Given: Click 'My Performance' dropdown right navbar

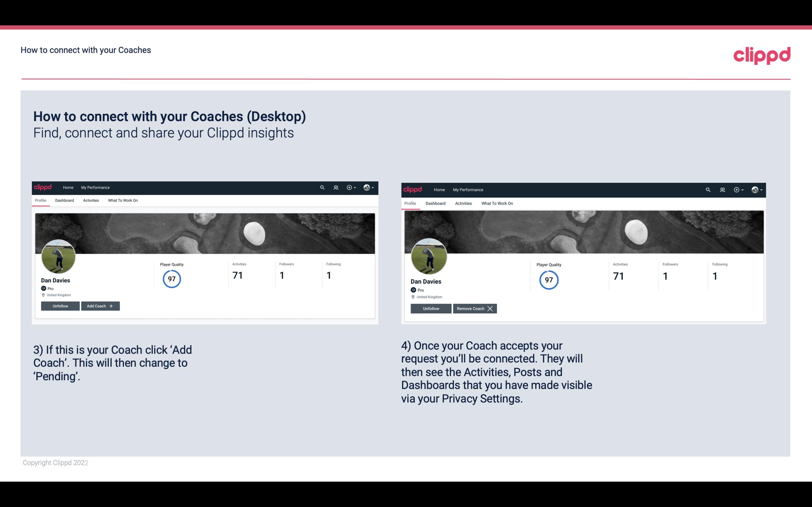Looking at the screenshot, I should 468,189.
